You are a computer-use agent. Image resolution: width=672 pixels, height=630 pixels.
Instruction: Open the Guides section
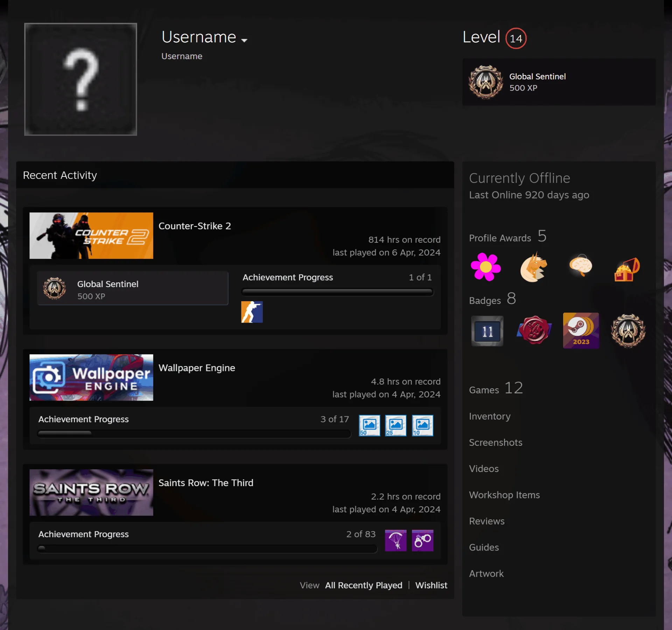[484, 547]
